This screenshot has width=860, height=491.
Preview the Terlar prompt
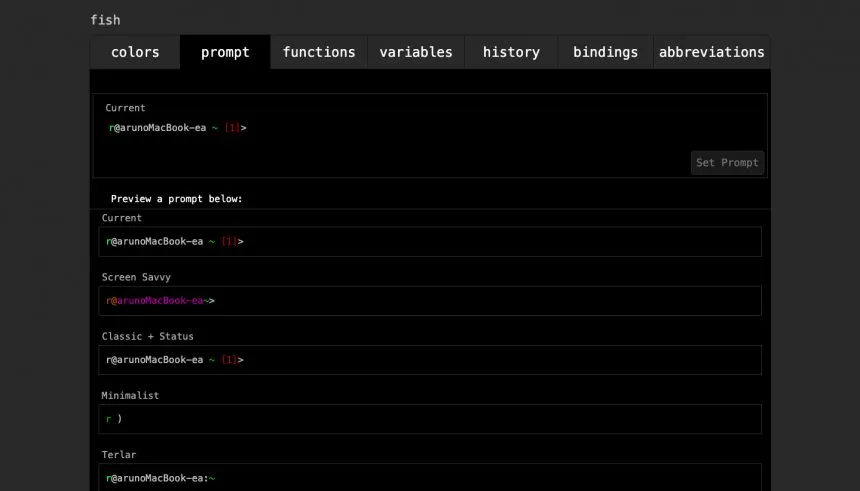pos(430,477)
